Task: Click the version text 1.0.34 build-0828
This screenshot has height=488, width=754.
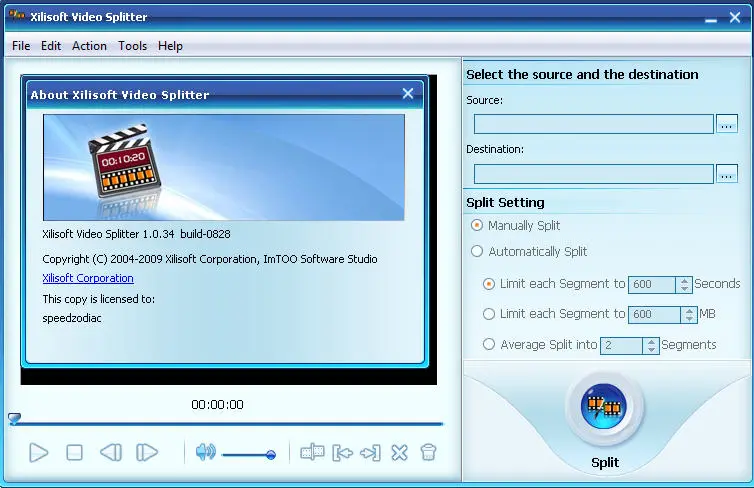Action: tap(187, 234)
